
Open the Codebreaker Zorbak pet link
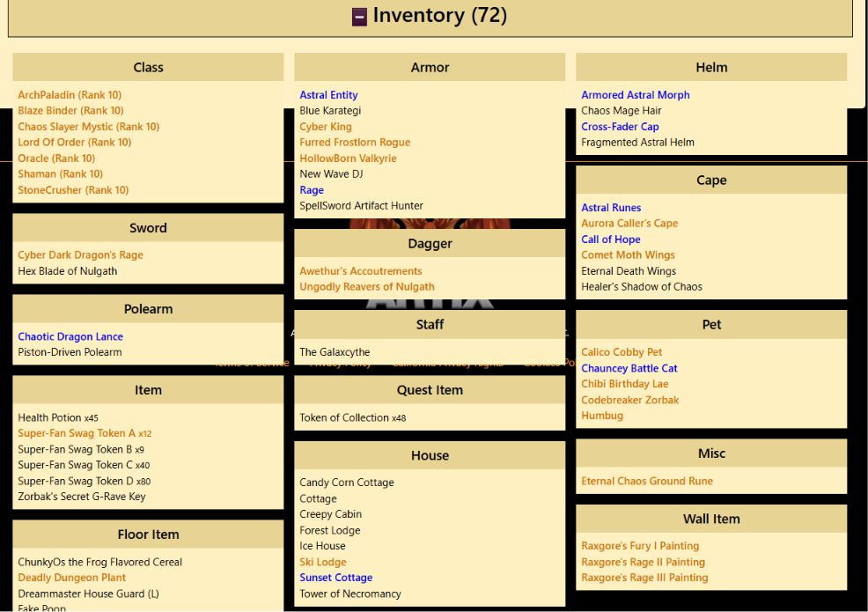point(630,400)
